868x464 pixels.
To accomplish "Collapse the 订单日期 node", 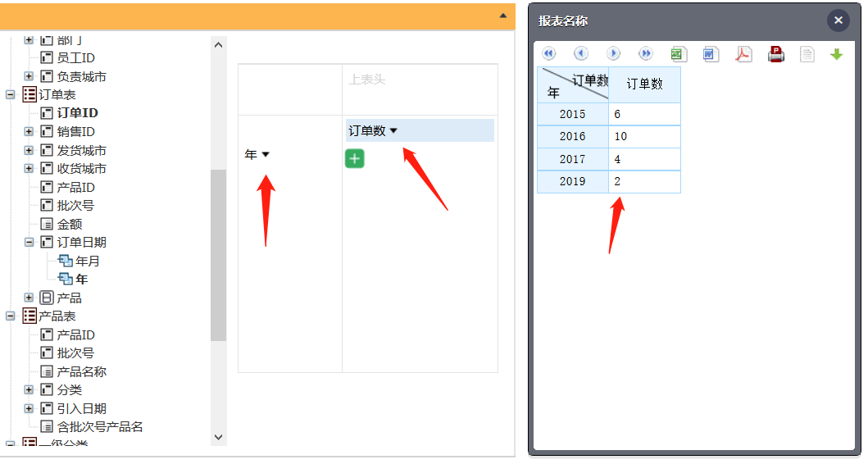I will (x=29, y=243).
